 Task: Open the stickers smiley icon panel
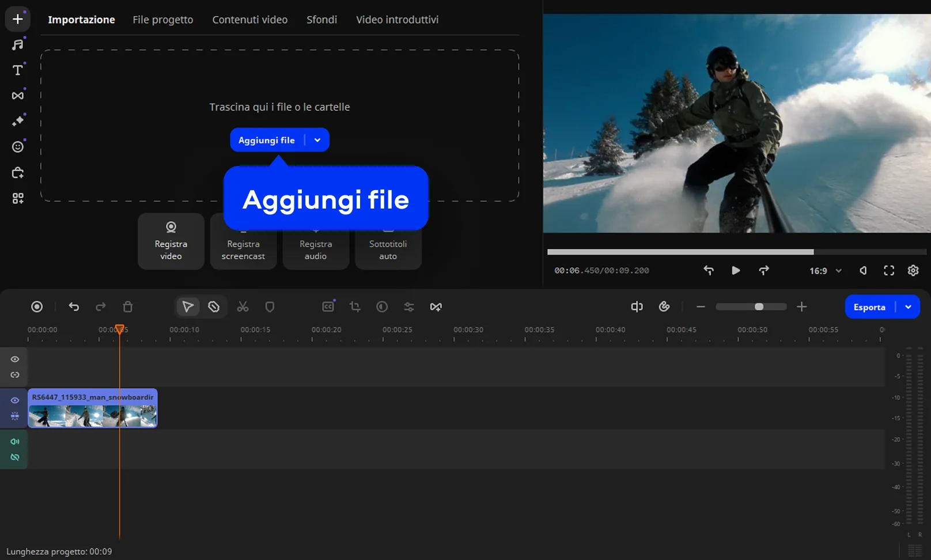18,147
